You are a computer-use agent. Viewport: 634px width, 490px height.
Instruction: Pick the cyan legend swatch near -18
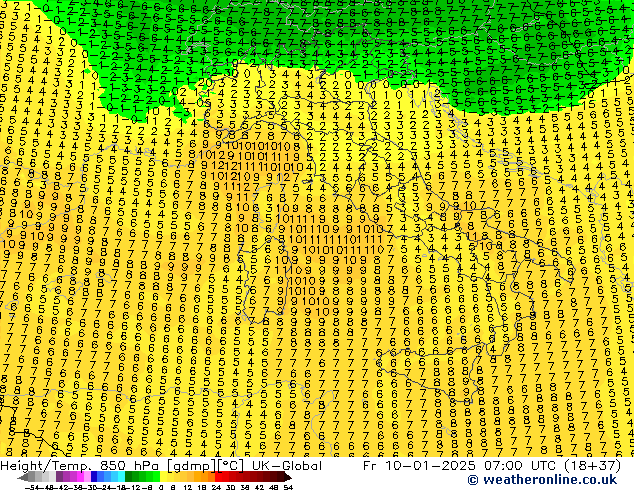click(x=121, y=477)
